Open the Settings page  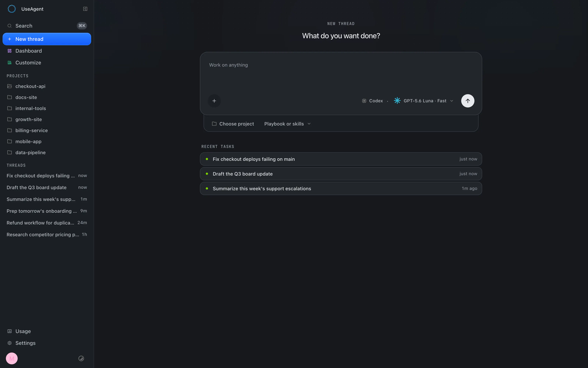[47, 343]
